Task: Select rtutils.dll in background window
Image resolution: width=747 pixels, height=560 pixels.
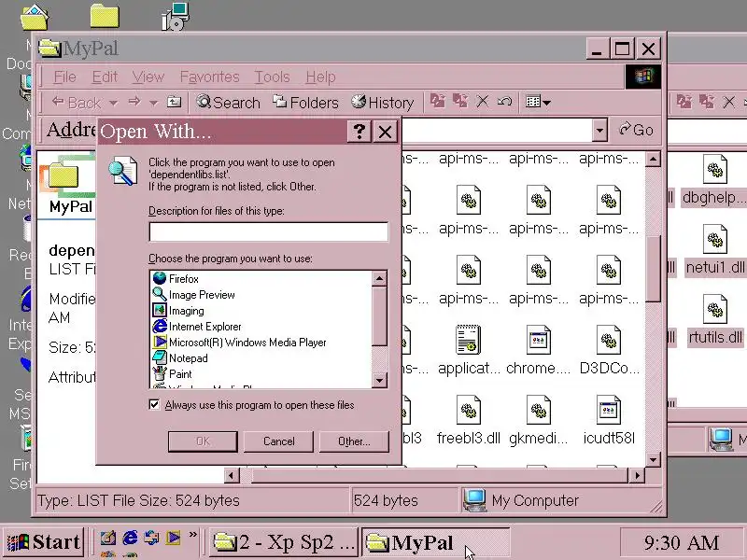Action: pos(714,310)
